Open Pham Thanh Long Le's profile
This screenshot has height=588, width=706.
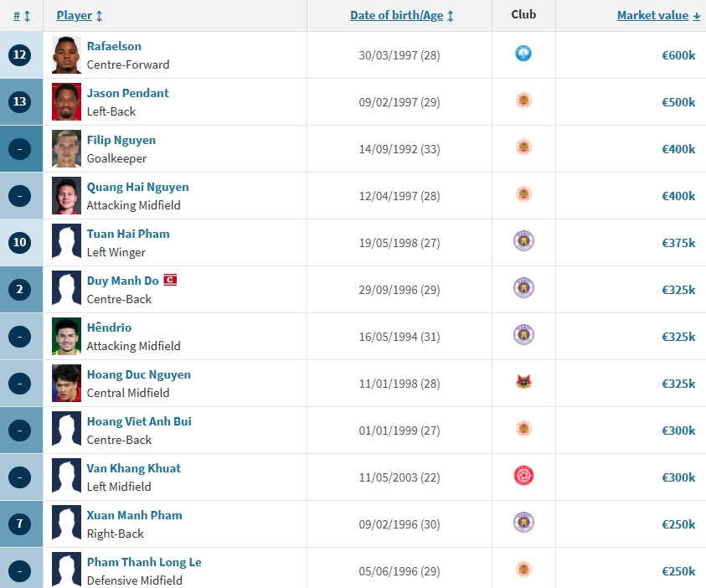pyautogui.click(x=144, y=562)
